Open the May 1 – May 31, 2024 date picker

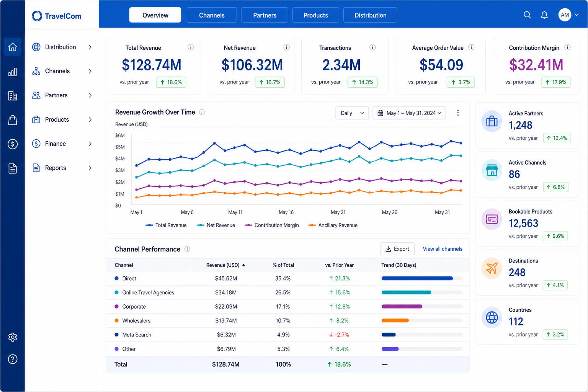tap(409, 113)
